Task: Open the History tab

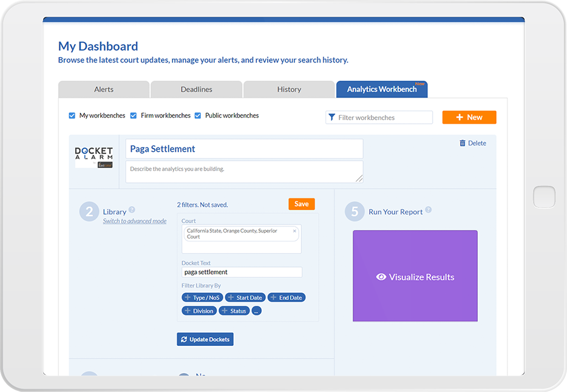Action: 289,89
